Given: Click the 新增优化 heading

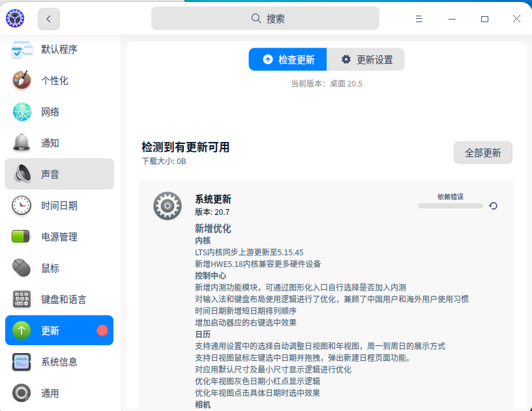Looking at the screenshot, I should click(213, 229).
